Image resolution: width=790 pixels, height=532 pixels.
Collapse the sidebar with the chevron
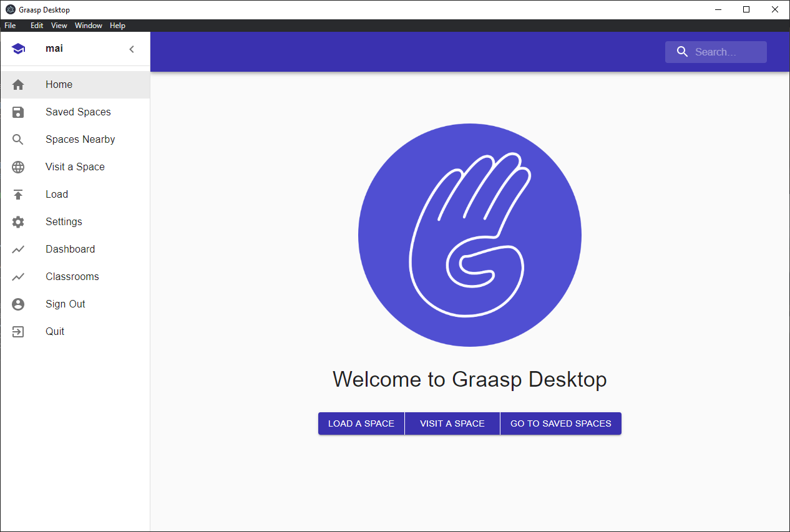click(132, 48)
